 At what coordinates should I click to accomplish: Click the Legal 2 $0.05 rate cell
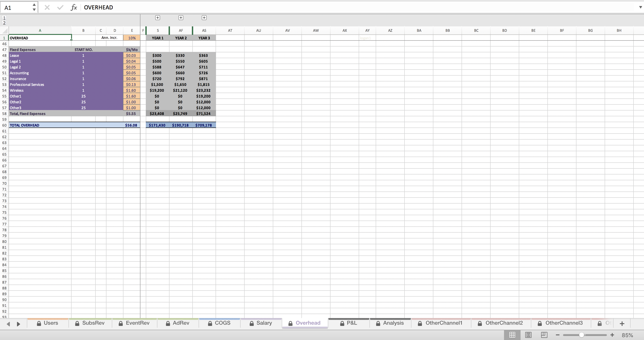point(131,67)
